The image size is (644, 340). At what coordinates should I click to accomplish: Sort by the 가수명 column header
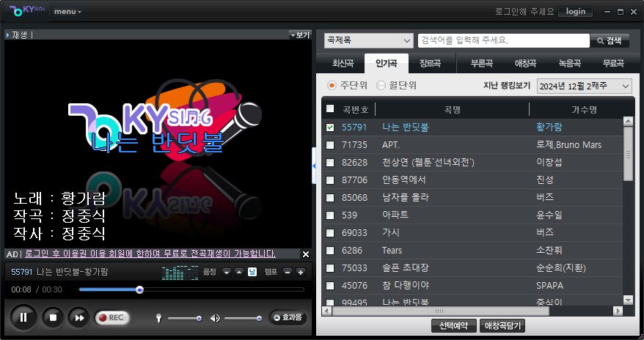click(x=584, y=109)
